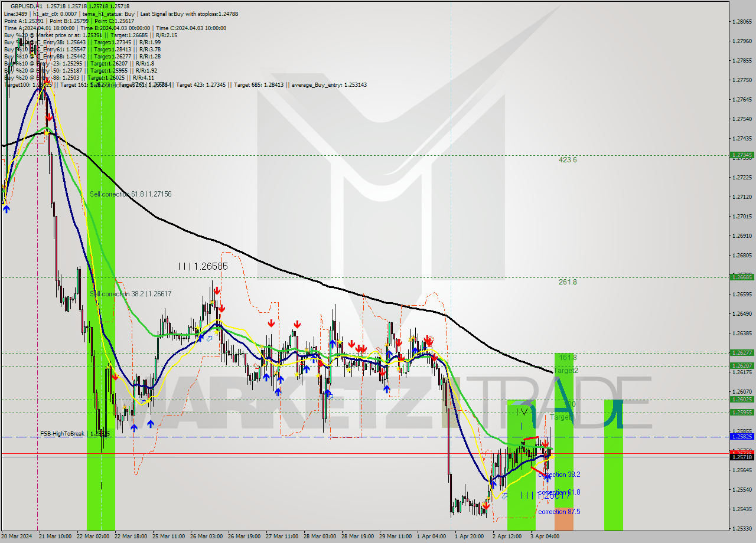This screenshot has width=756, height=543.
Task: Click the rightmost green vertical bar
Action: click(x=613, y=465)
